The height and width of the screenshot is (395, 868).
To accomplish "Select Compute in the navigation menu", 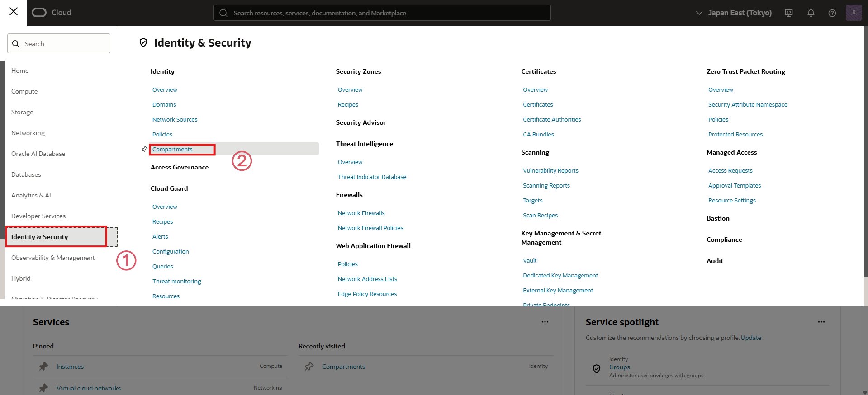I will click(x=24, y=91).
